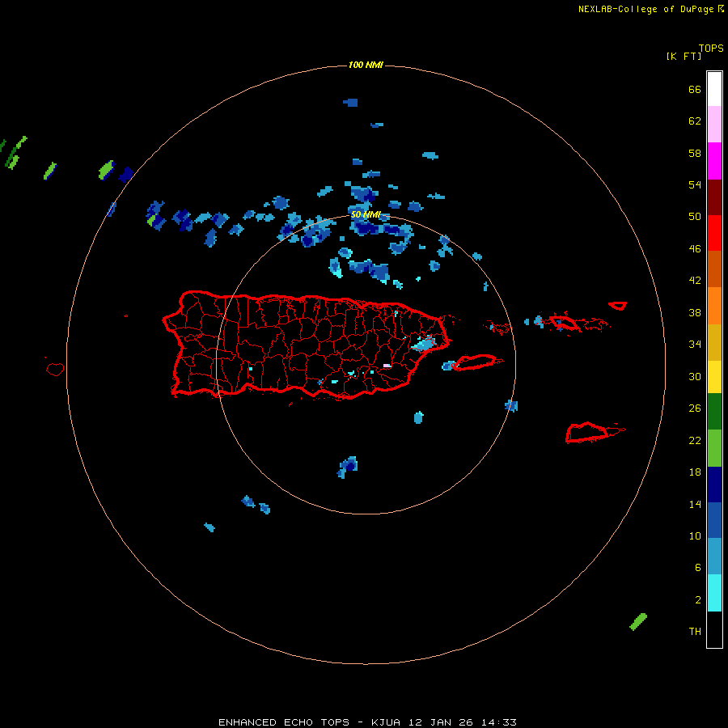Viewport: 728px width, 728px height.
Task: Click the 18 legend value
Action: point(695,472)
